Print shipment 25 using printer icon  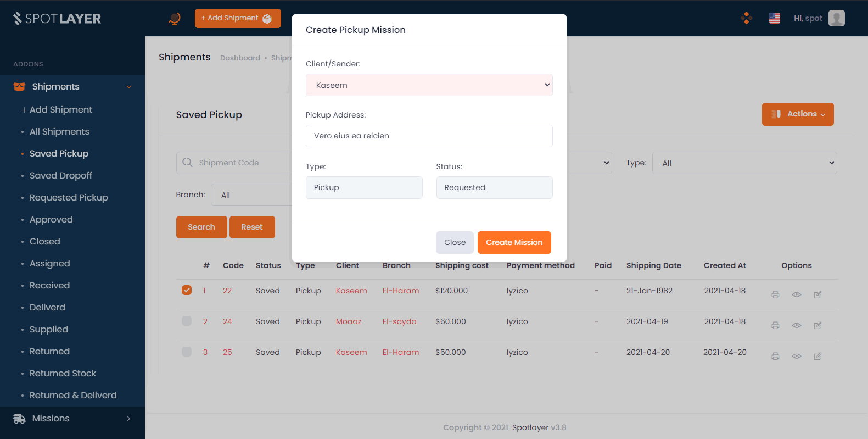click(x=775, y=357)
